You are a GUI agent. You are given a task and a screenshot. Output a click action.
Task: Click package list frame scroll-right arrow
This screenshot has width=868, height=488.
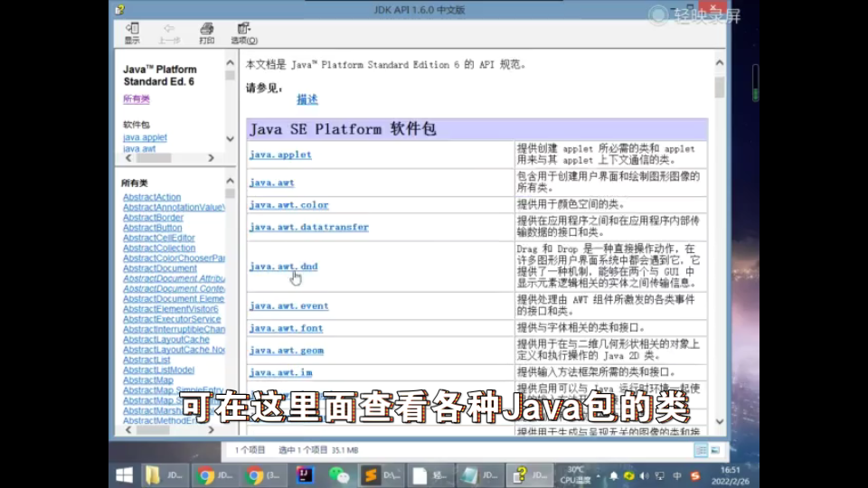[211, 158]
